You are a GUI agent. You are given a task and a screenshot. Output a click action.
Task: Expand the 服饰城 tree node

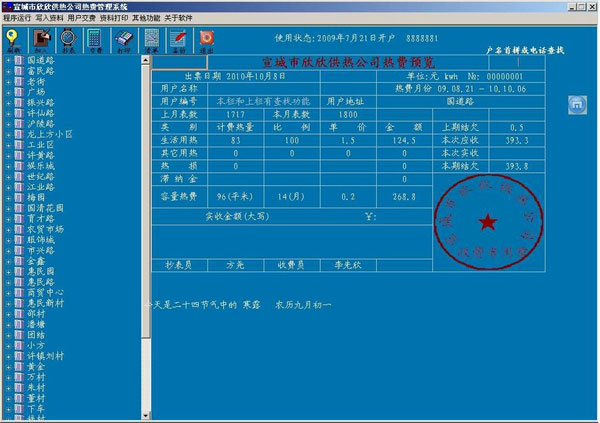coord(8,240)
